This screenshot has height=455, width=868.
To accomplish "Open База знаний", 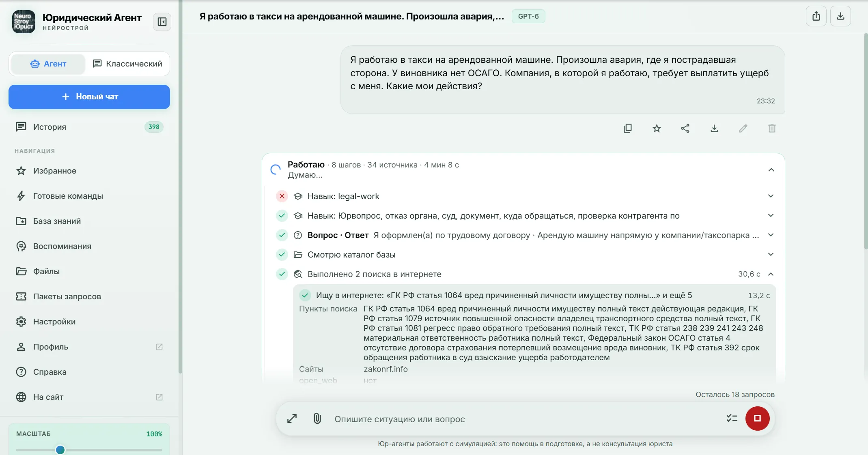I will [89, 221].
